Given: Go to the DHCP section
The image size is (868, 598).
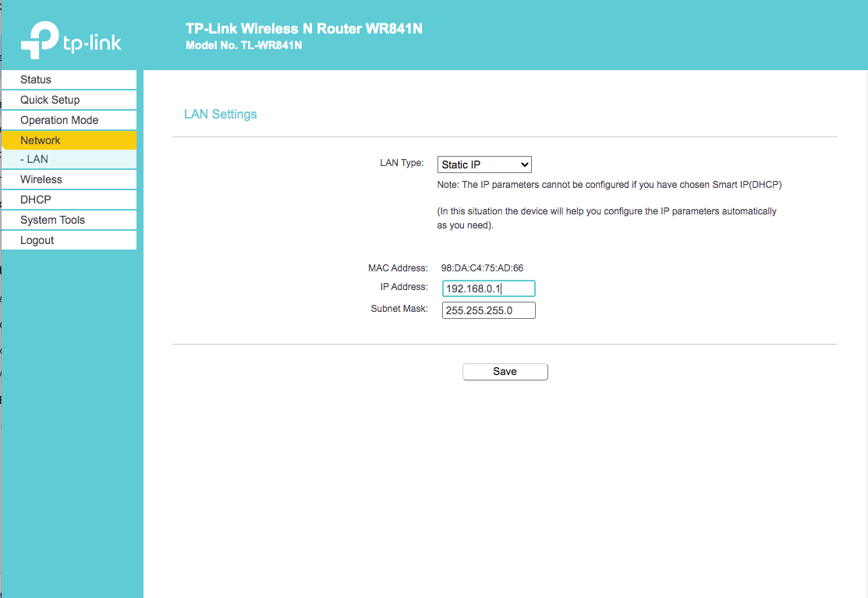Looking at the screenshot, I should pyautogui.click(x=69, y=200).
